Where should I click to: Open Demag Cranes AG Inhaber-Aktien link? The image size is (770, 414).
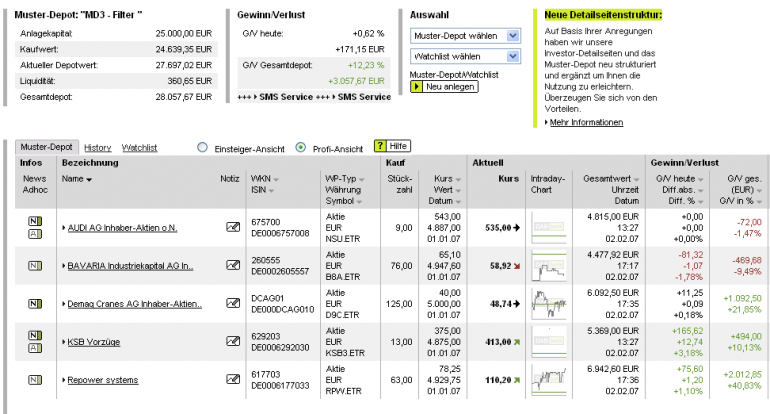135,304
